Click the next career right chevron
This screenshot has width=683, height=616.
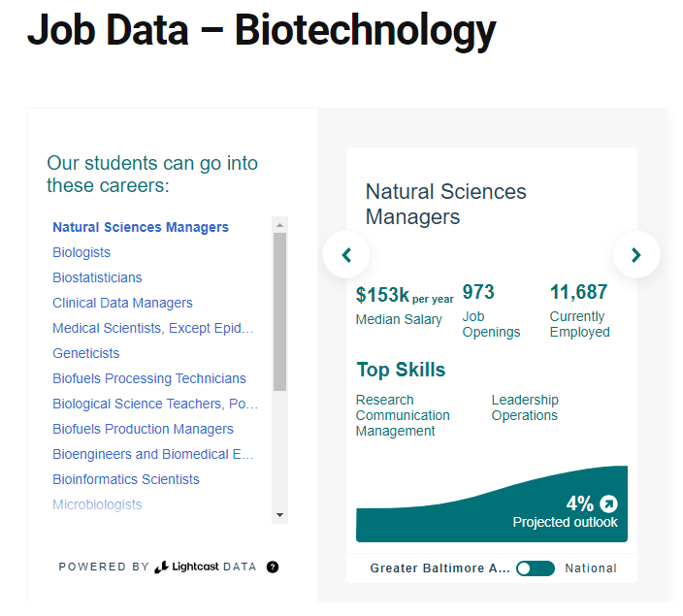pos(636,255)
